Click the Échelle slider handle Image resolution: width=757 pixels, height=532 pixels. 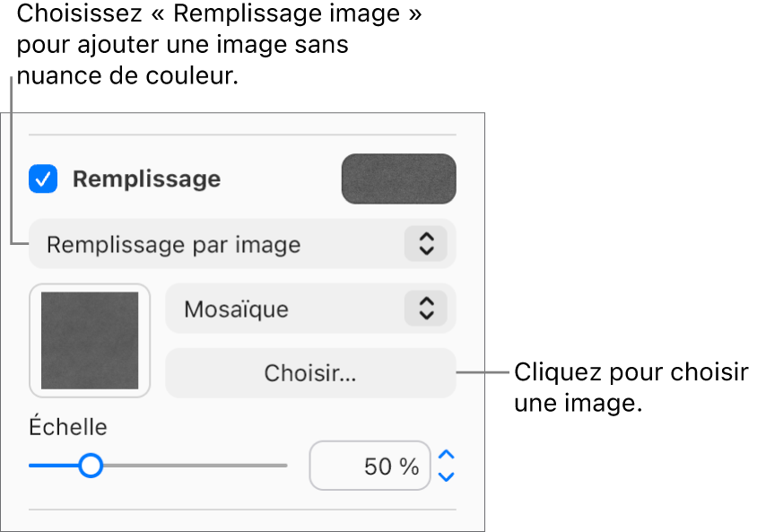(x=91, y=466)
